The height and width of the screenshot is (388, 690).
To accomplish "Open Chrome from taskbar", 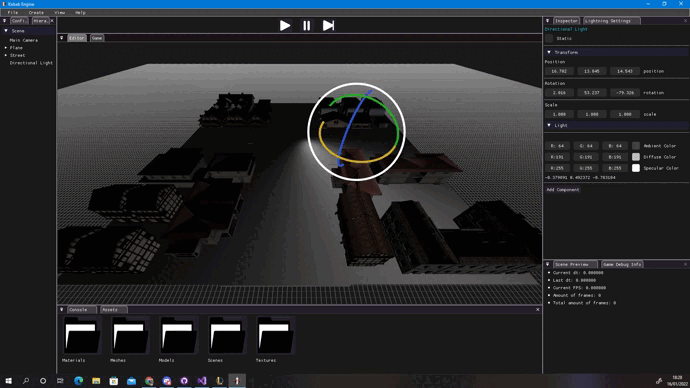I will click(x=149, y=381).
